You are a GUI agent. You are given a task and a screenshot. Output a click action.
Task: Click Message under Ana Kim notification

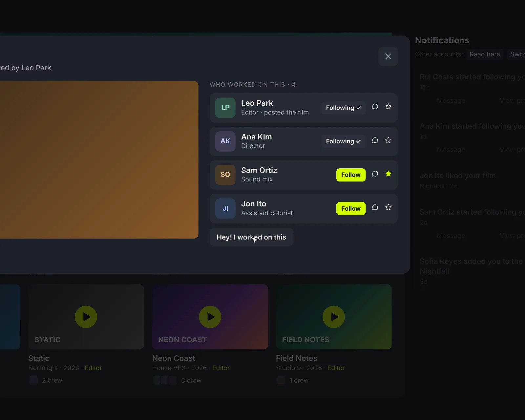point(451,150)
